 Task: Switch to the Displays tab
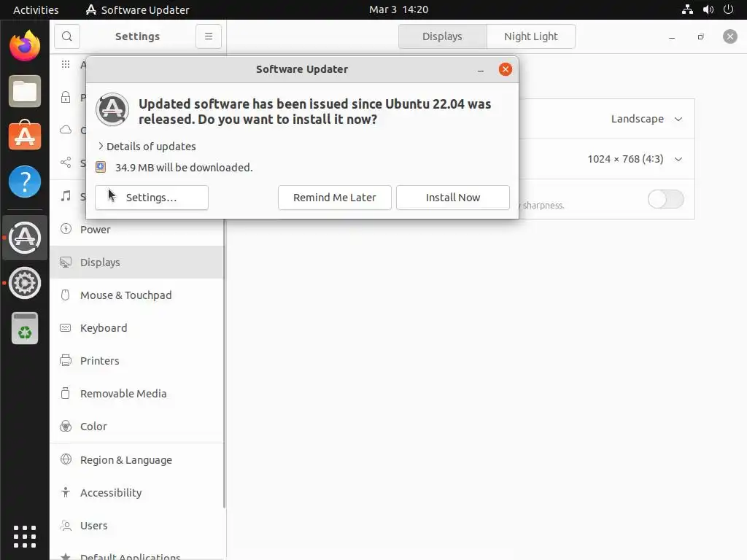coord(443,36)
